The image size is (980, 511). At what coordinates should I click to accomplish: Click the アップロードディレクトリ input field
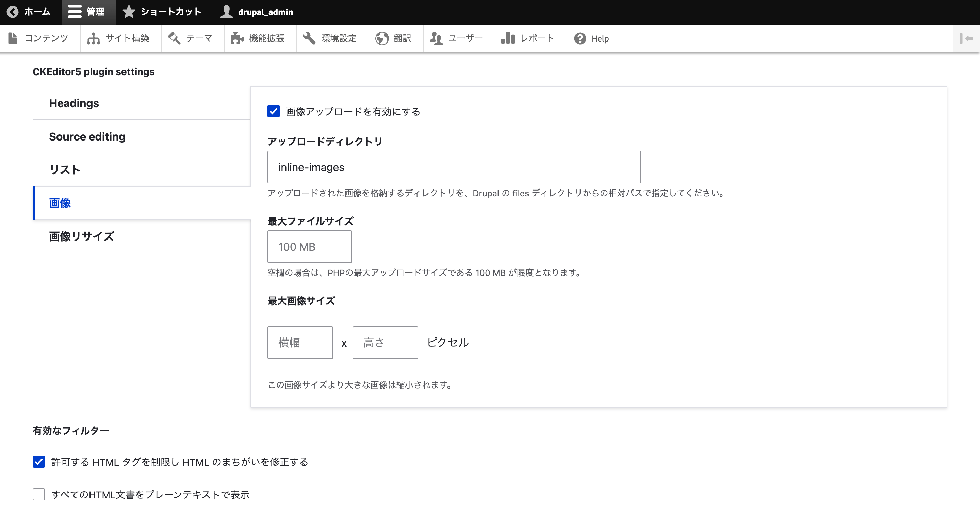tap(454, 167)
